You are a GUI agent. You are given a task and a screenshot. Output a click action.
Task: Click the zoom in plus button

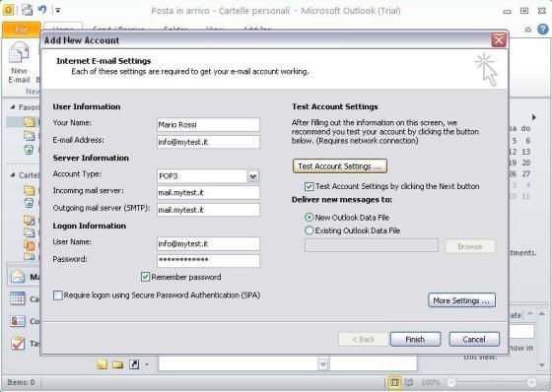pos(531,382)
